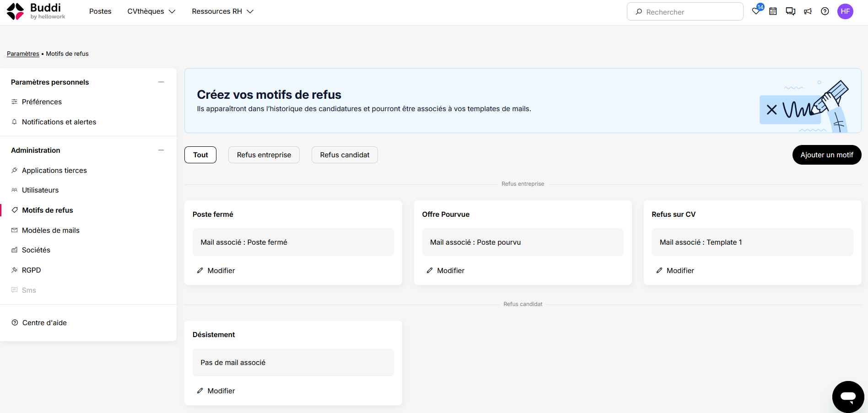The image size is (868, 413).
Task: Click the Centre d'aide help icon
Action: (x=15, y=322)
